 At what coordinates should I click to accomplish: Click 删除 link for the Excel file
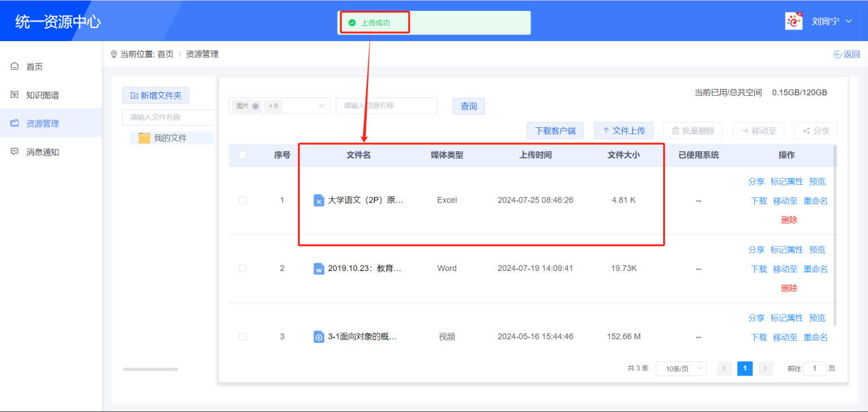pyautogui.click(x=789, y=220)
